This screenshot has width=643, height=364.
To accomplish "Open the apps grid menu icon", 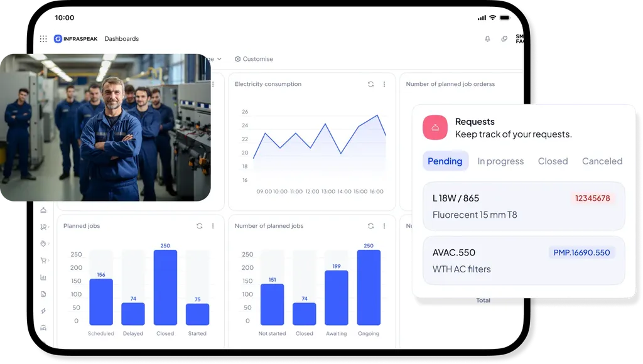I will 43,39.
